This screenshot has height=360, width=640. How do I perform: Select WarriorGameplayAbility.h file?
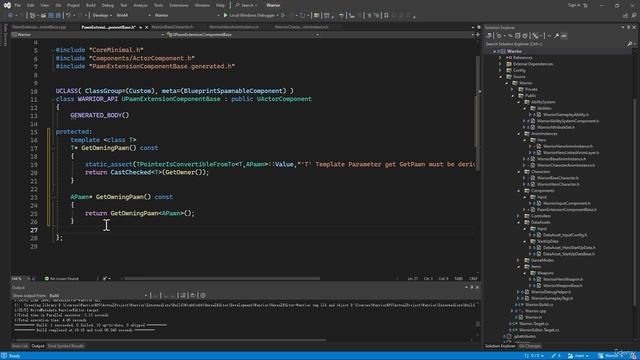[566, 115]
